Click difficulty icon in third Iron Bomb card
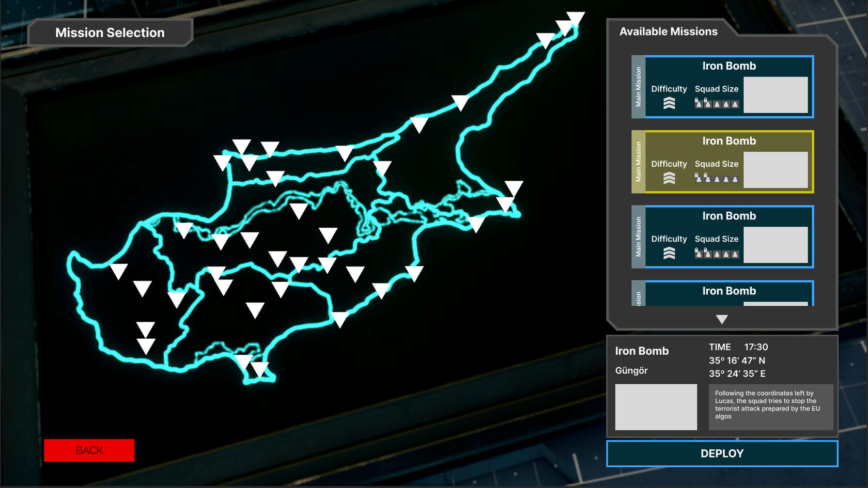The height and width of the screenshot is (488, 868). (669, 253)
